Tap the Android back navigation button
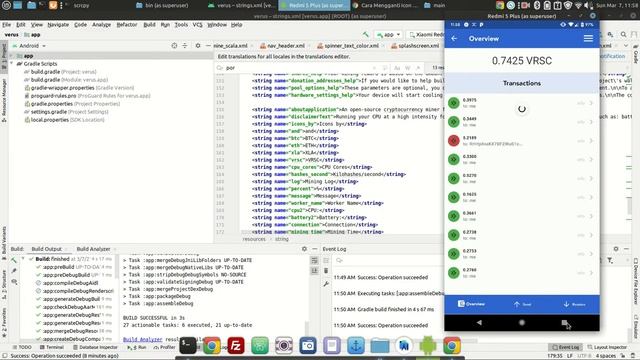640x360 pixels. click(x=479, y=322)
